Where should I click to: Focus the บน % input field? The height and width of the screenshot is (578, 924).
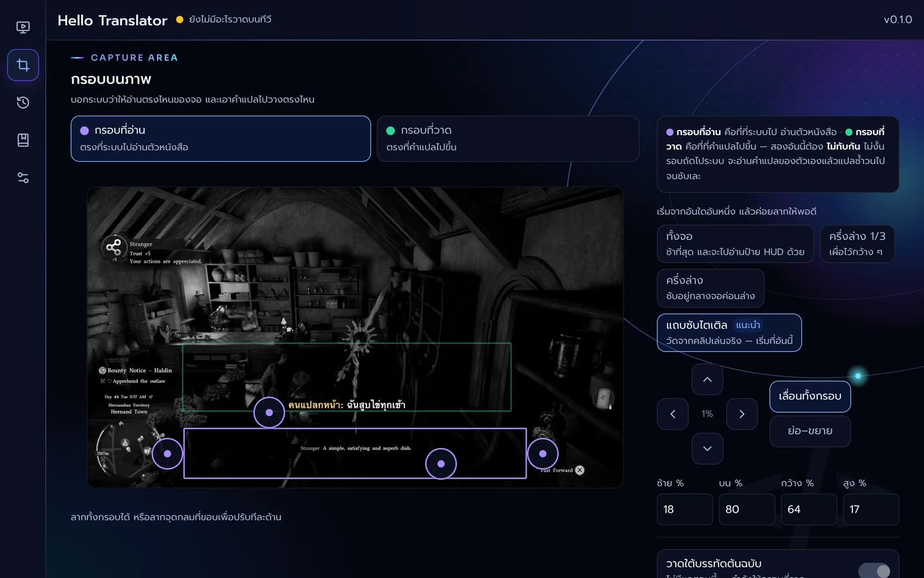pos(747,509)
